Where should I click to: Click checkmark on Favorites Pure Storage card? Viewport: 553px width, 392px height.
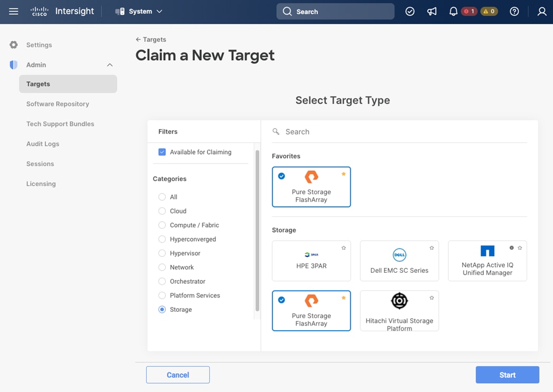click(x=282, y=176)
